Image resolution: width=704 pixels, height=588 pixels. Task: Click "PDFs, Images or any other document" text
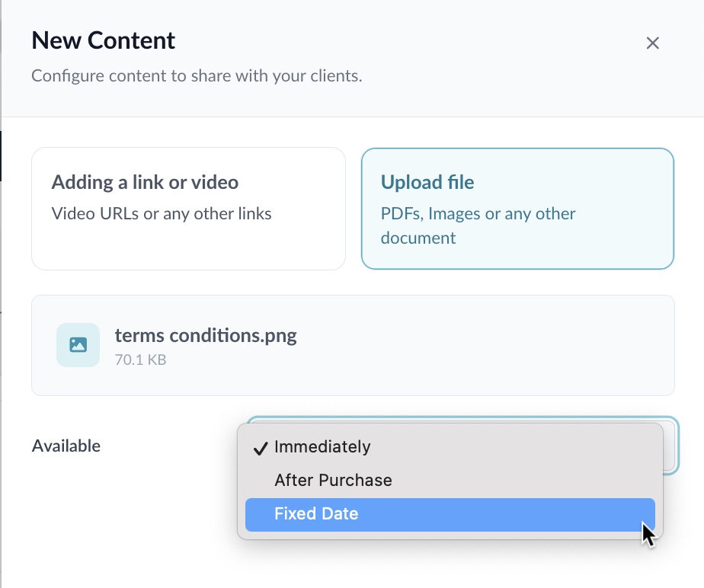coord(478,225)
